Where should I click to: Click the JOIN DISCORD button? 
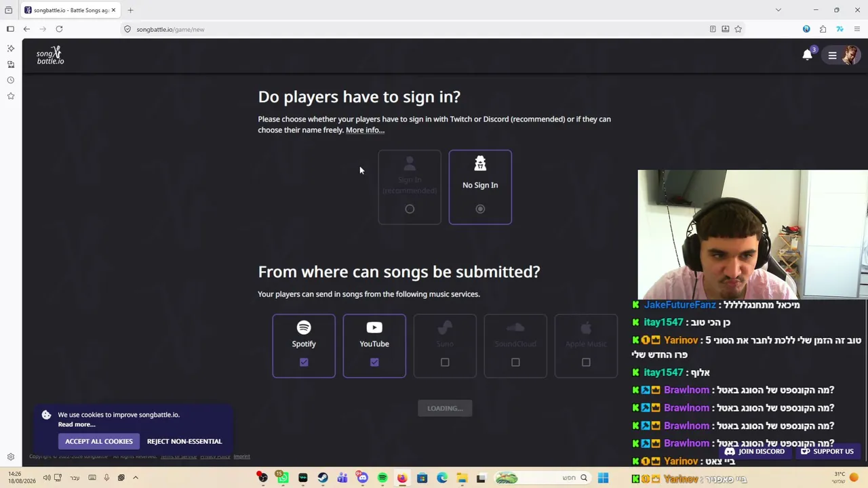tap(755, 451)
